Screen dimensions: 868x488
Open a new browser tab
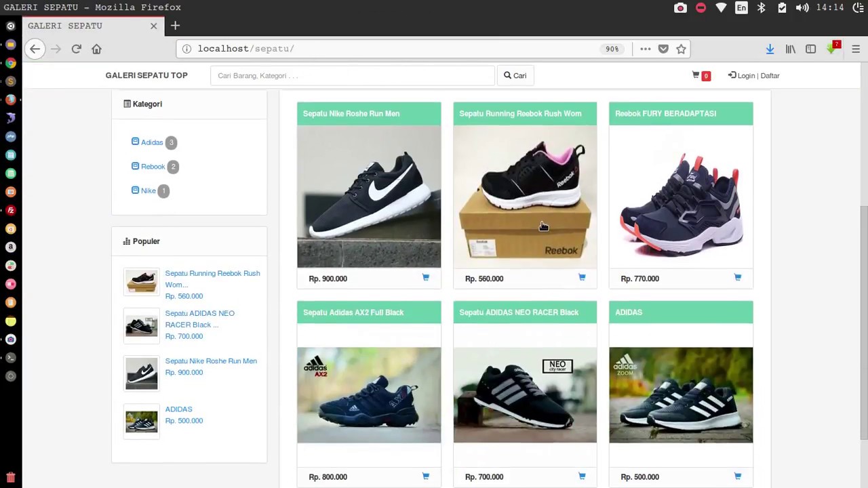175,26
